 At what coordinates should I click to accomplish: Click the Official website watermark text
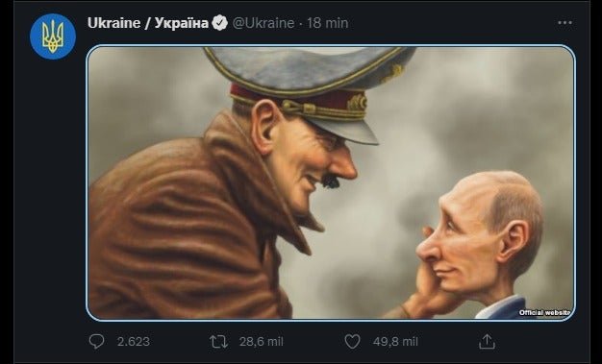[x=544, y=312]
